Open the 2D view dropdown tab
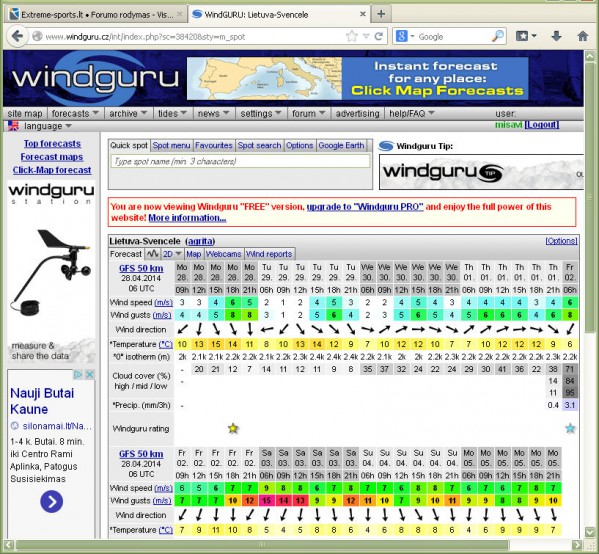 point(172,254)
